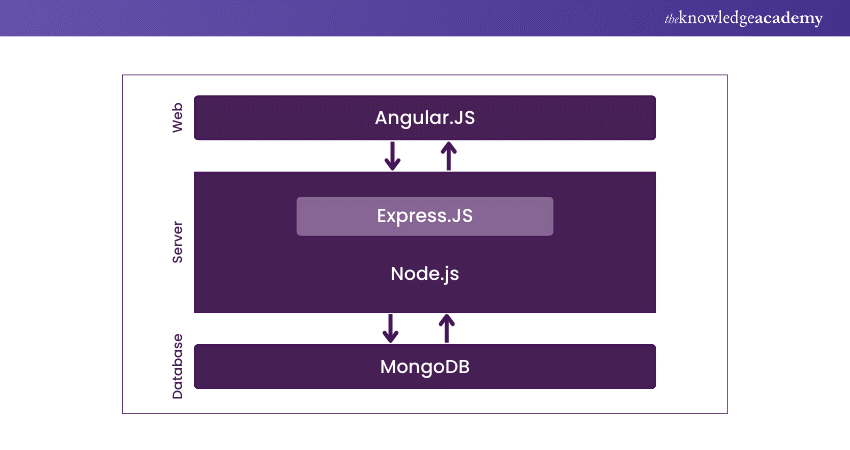The image size is (850, 450).
Task: Click the up arrow below Angular.JS
Action: click(x=449, y=155)
